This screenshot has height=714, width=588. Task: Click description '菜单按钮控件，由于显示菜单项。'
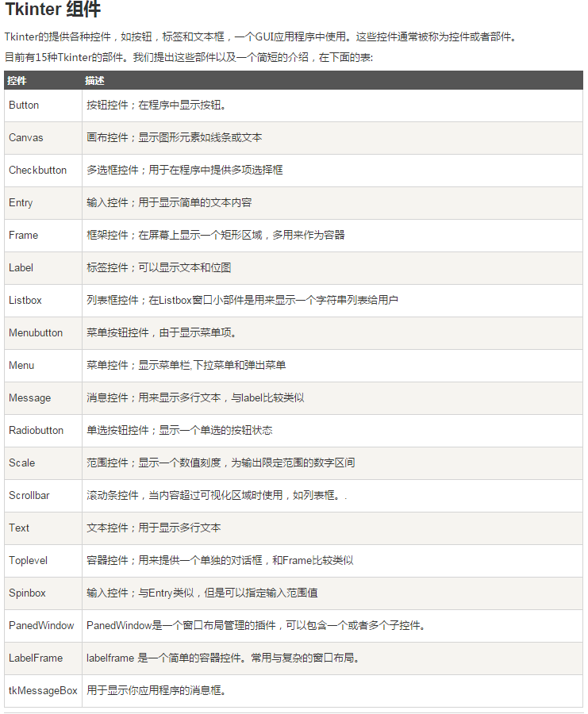tap(162, 333)
